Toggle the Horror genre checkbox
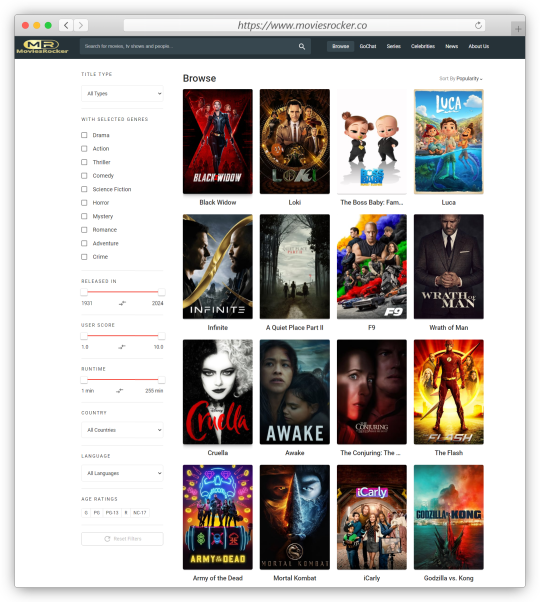This screenshot has width=540, height=602. [84, 203]
